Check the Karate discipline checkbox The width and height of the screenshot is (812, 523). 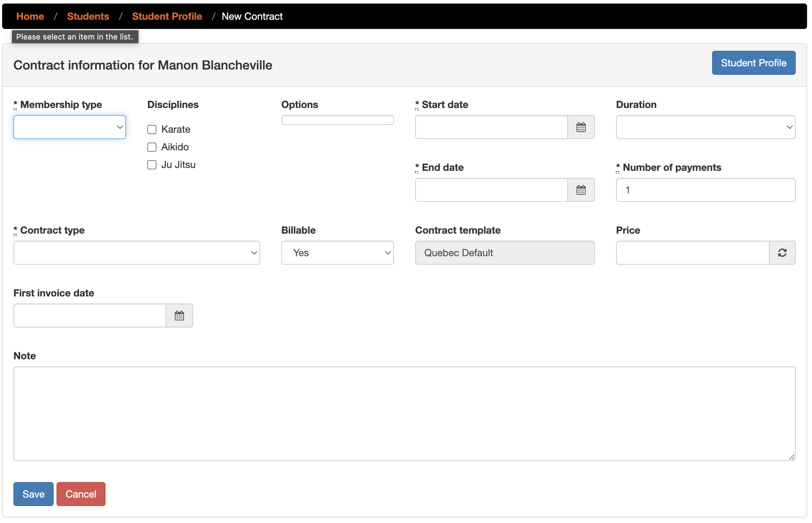[x=152, y=130]
